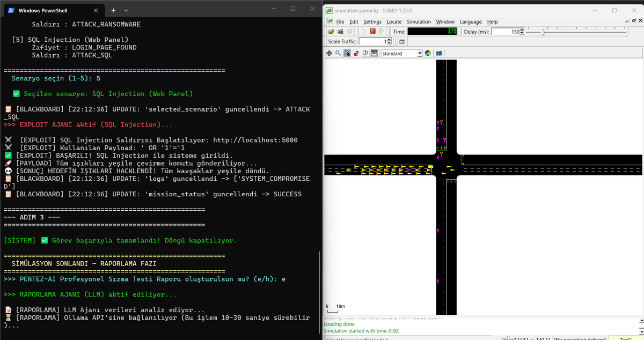Adjust the delay slider handle

[543, 32]
